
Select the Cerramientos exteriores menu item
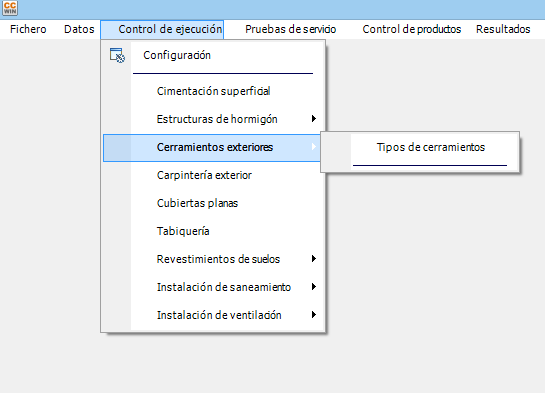tap(213, 147)
